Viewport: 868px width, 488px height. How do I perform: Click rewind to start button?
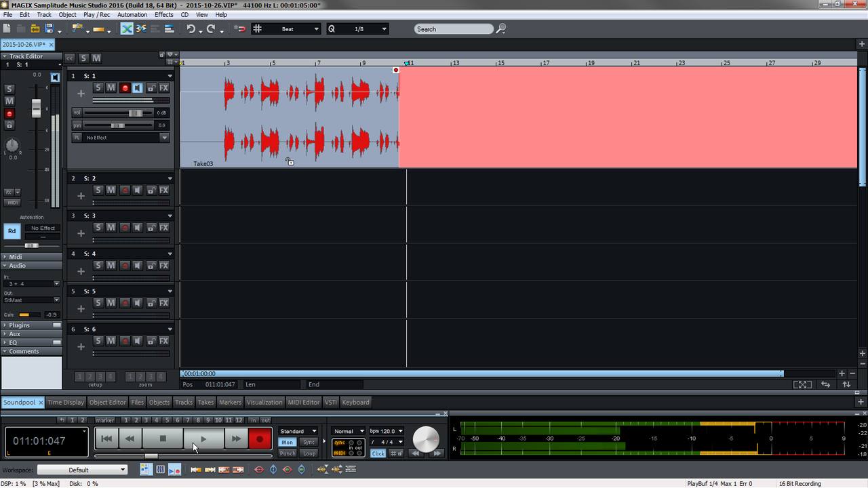pyautogui.click(x=106, y=439)
